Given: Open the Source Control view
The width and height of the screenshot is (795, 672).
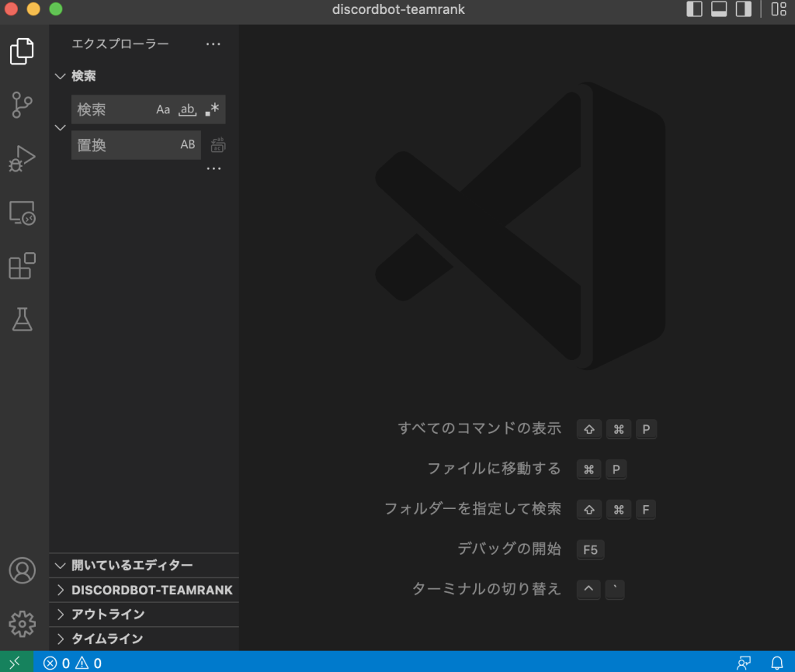Looking at the screenshot, I should (22, 105).
